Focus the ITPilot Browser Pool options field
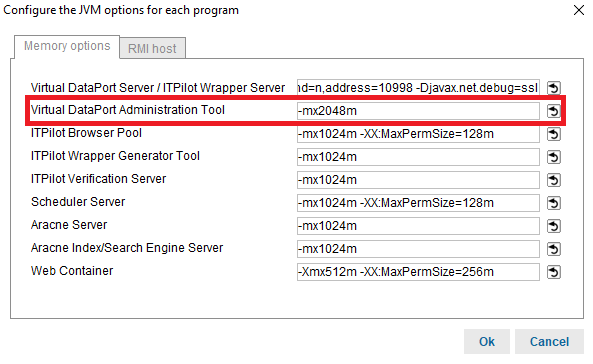This screenshot has width=593, height=364. pyautogui.click(x=418, y=134)
